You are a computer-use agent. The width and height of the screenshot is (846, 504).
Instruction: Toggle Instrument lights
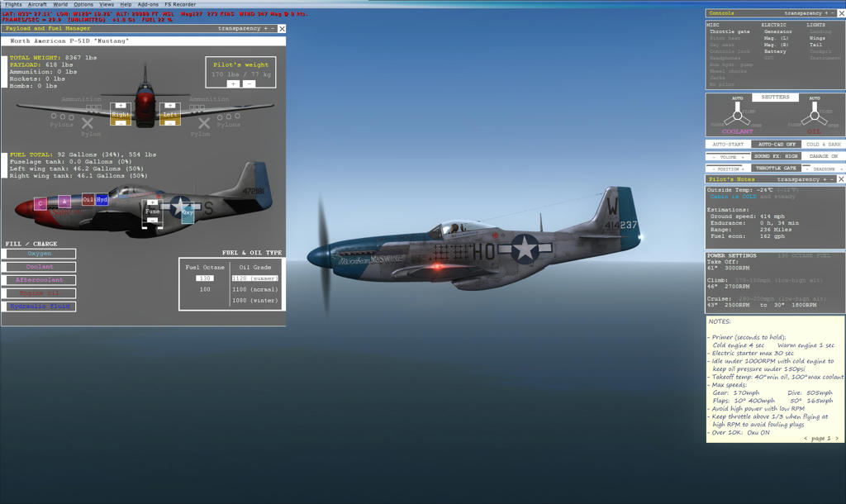[x=825, y=58]
